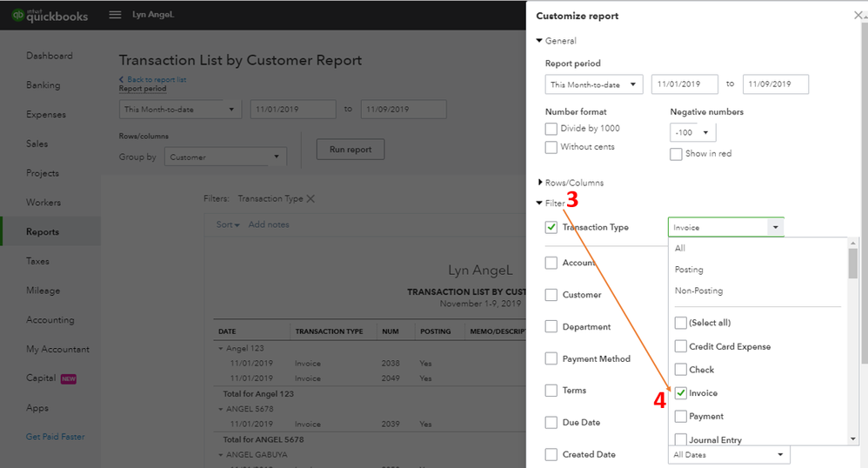Image resolution: width=868 pixels, height=468 pixels.
Task: Open Banking in the sidebar
Action: click(x=43, y=85)
